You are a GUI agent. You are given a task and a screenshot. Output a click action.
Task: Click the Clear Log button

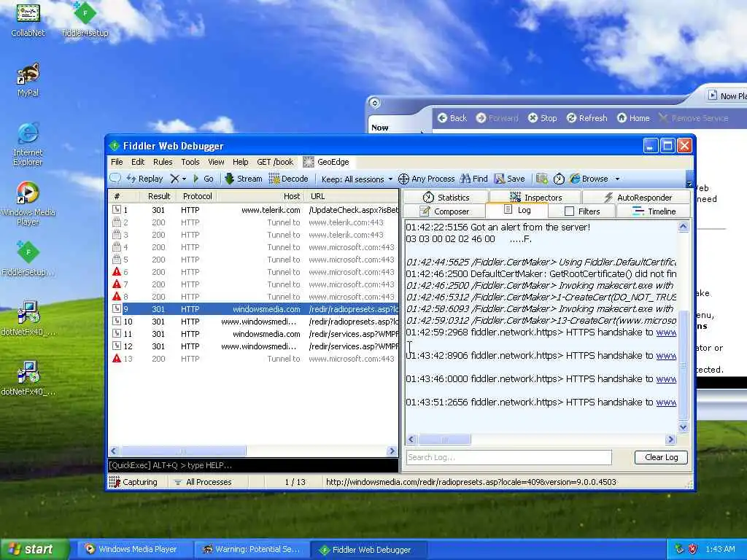click(x=661, y=457)
